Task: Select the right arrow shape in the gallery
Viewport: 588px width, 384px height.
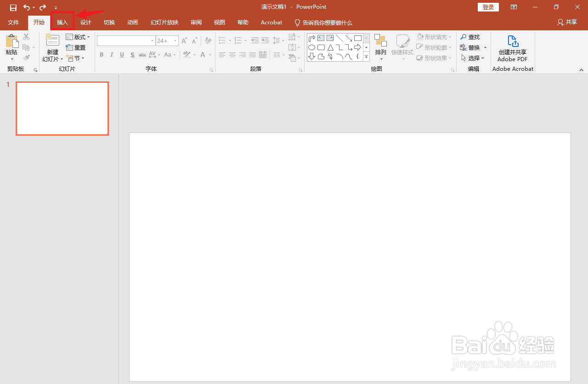Action: coord(358,47)
